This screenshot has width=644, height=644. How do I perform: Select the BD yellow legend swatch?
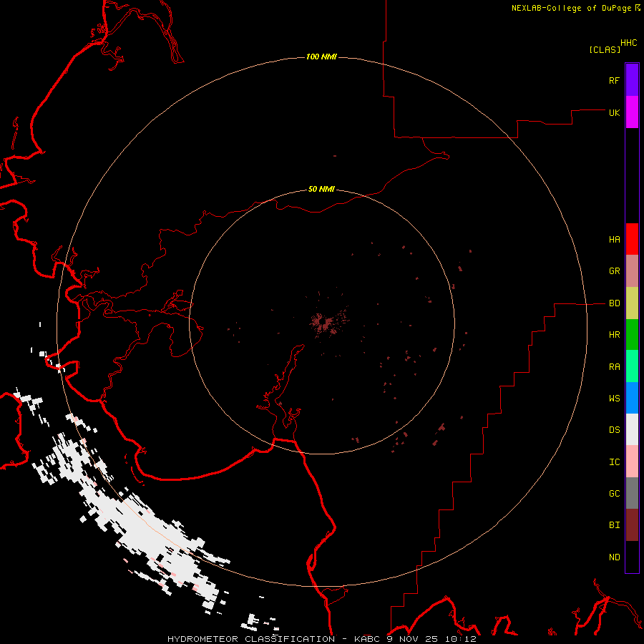tap(632, 303)
